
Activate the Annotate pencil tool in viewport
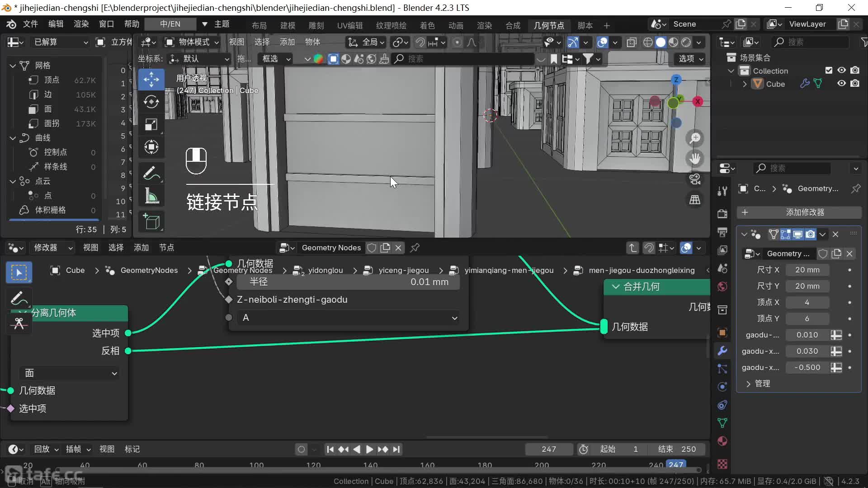tap(151, 174)
